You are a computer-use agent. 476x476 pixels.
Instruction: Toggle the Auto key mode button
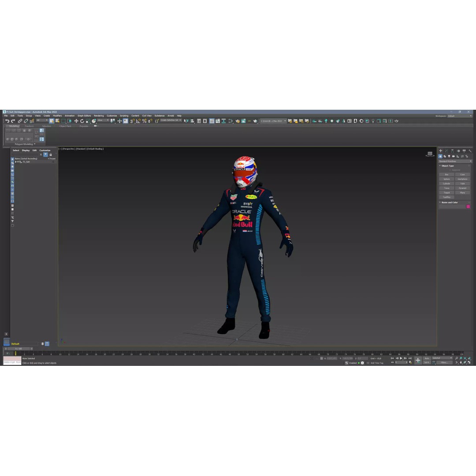(427, 358)
